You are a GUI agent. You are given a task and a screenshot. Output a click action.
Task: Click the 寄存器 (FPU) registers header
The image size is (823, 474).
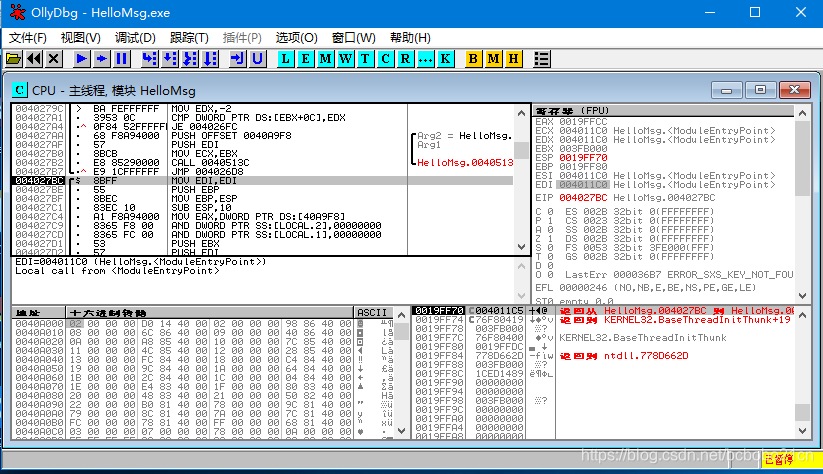[664, 111]
